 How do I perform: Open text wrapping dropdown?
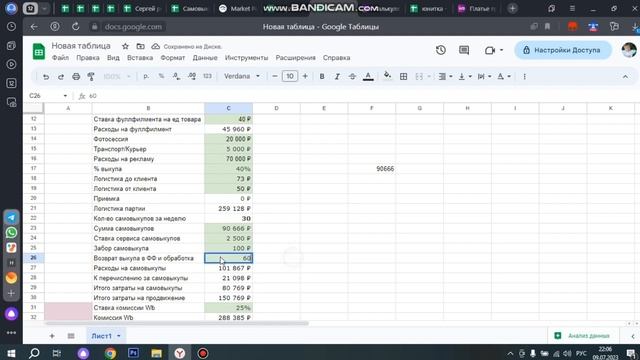click(x=484, y=76)
